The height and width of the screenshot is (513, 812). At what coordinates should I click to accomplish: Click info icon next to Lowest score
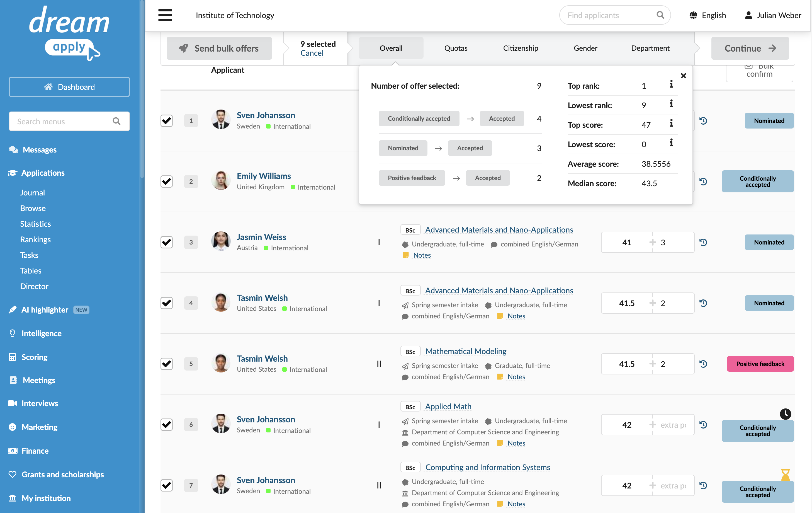[x=671, y=143]
